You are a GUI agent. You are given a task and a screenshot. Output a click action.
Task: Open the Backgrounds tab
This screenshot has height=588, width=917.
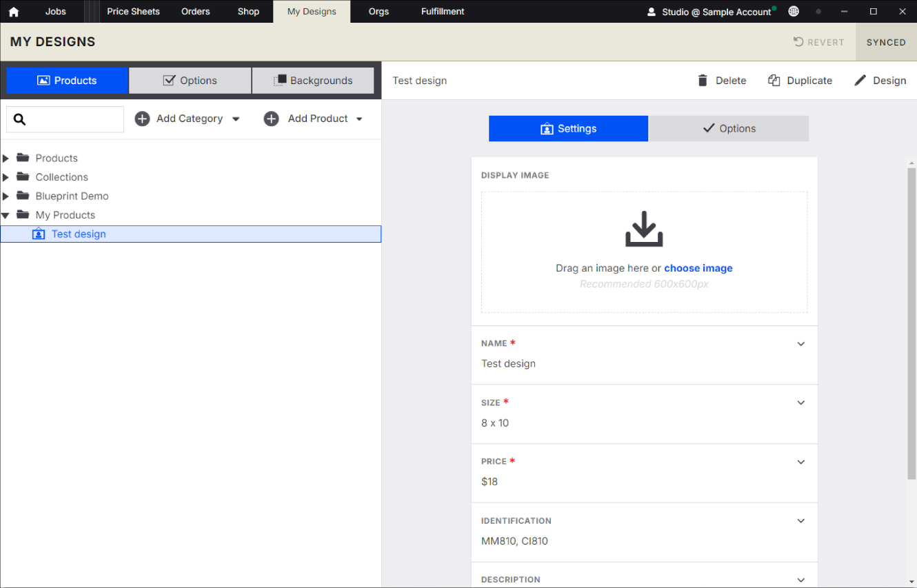pos(313,81)
